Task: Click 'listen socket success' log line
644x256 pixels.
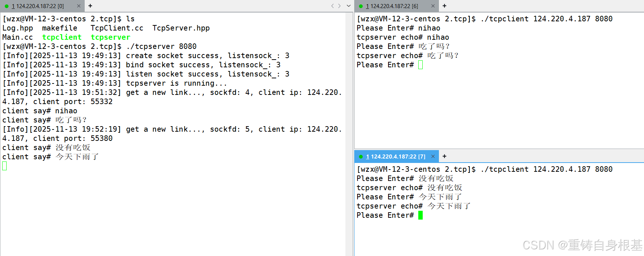Action: coord(146,74)
